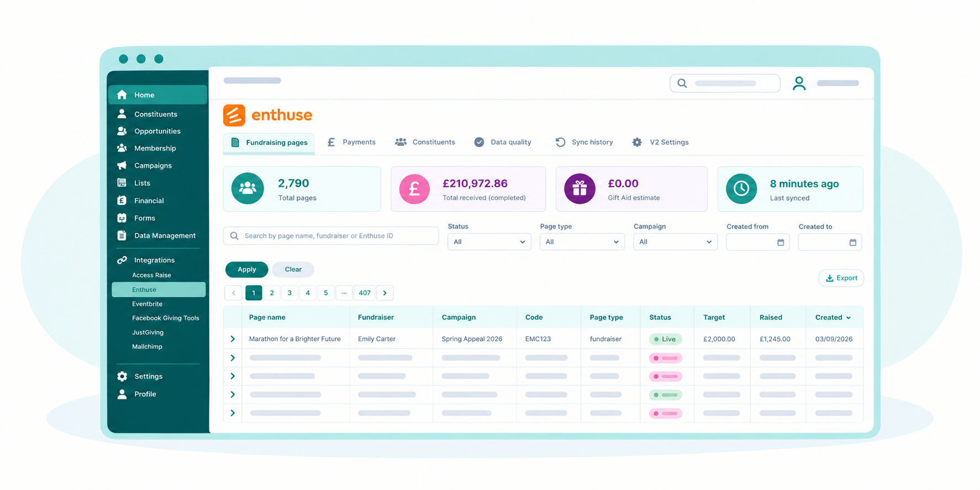The height and width of the screenshot is (490, 980).
Task: Click the Lists icon in sidebar
Action: coord(122,183)
